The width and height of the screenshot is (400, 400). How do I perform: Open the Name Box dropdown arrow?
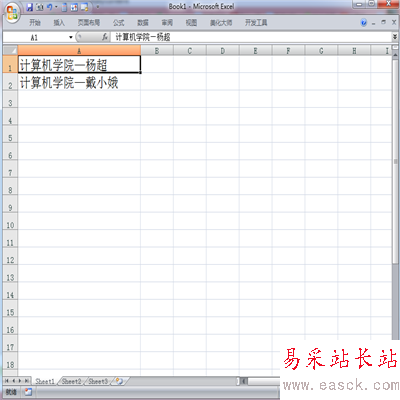71,37
